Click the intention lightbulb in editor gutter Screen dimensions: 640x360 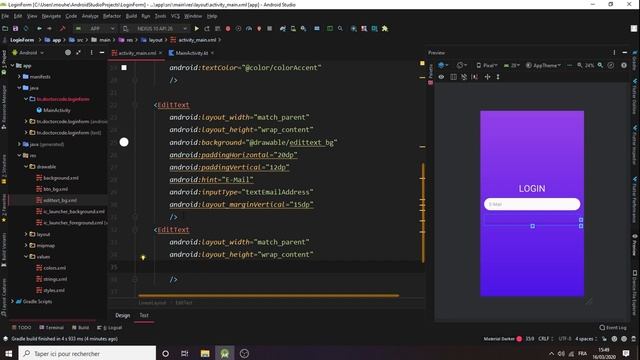click(x=143, y=257)
